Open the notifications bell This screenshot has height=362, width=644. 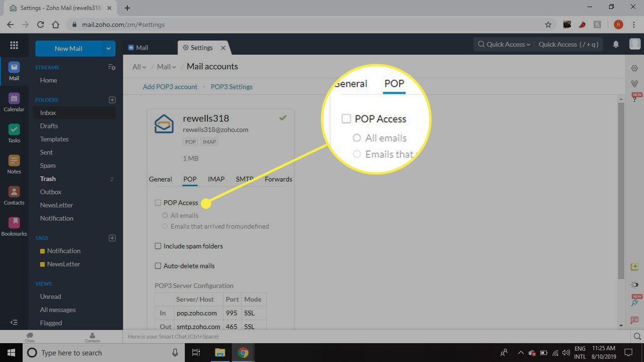pos(616,44)
